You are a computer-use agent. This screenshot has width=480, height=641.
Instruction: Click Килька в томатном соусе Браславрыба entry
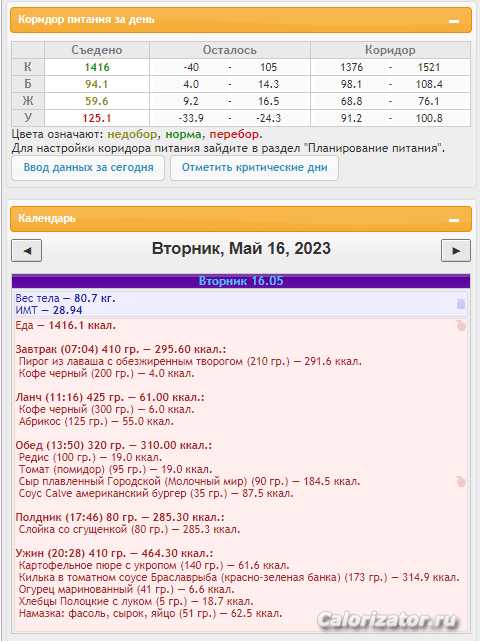coord(239,577)
